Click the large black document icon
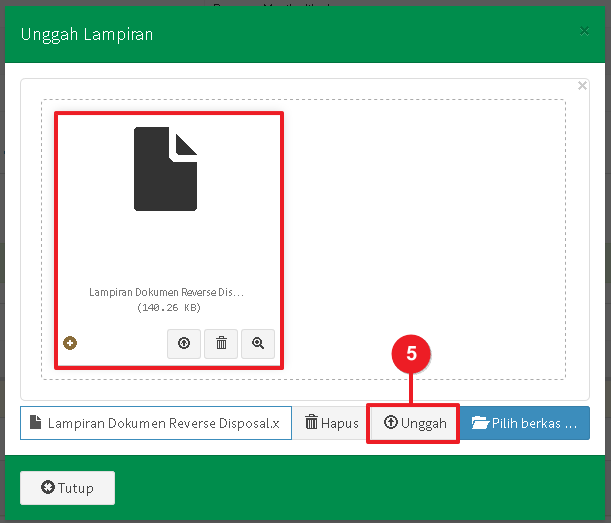The width and height of the screenshot is (611, 523). pyautogui.click(x=166, y=169)
